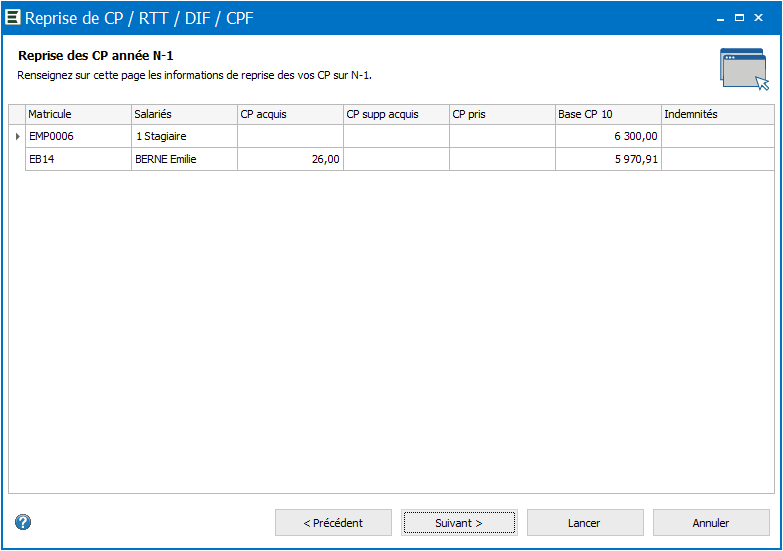Screen dimensions: 783x551
Task: Click the Indemnités column header
Action: 718,114
